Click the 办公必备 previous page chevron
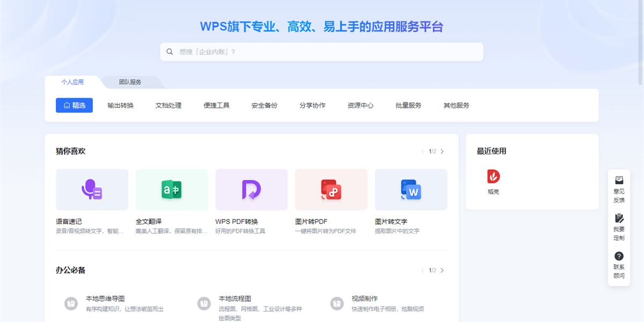This screenshot has width=644, height=322. coord(422,270)
